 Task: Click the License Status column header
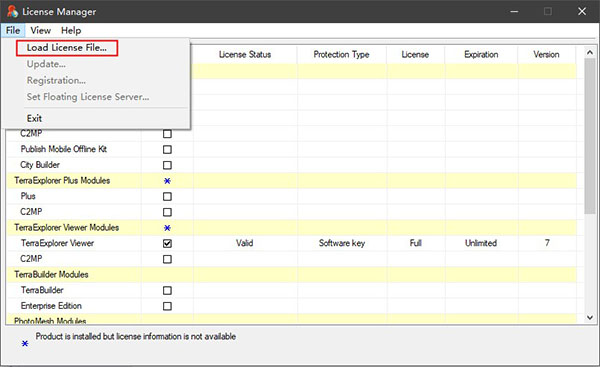pyautogui.click(x=245, y=55)
